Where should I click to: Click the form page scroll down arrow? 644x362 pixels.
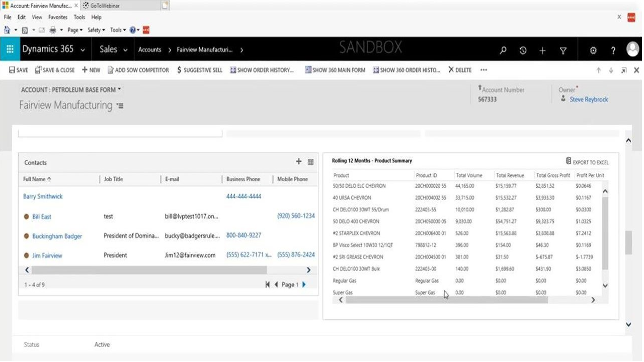pyautogui.click(x=628, y=325)
